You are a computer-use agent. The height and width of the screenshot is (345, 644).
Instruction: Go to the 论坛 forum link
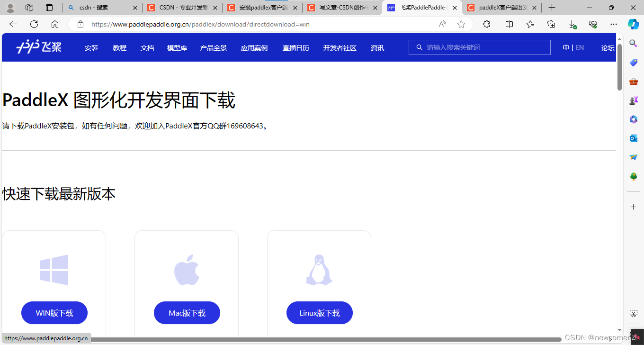point(608,48)
